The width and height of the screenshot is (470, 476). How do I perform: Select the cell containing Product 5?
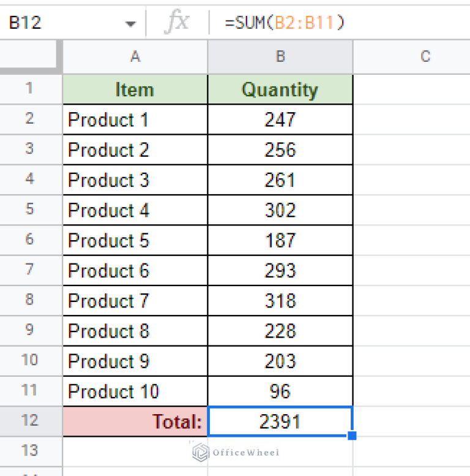(135, 240)
